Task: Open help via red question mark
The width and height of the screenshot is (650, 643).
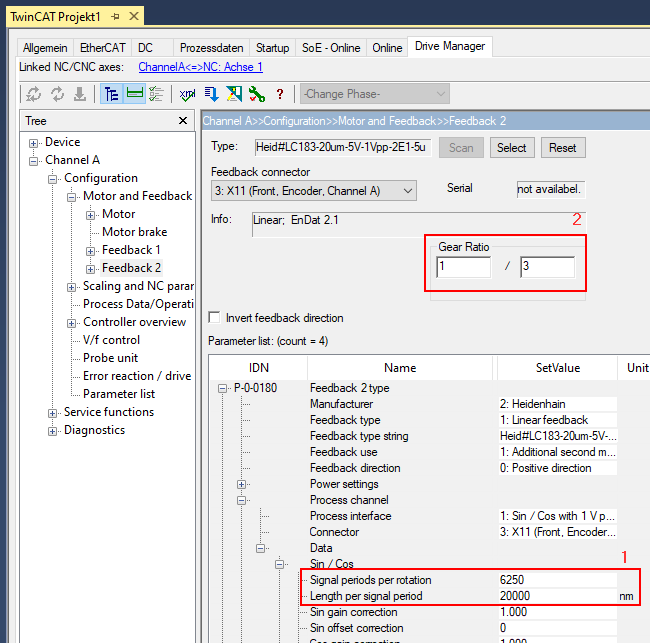Action: click(280, 94)
